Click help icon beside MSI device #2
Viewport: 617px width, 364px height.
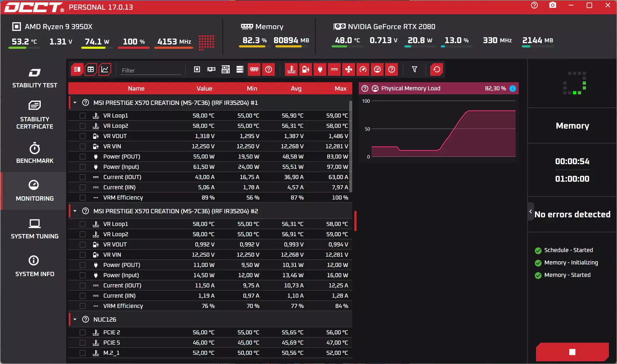tap(85, 211)
